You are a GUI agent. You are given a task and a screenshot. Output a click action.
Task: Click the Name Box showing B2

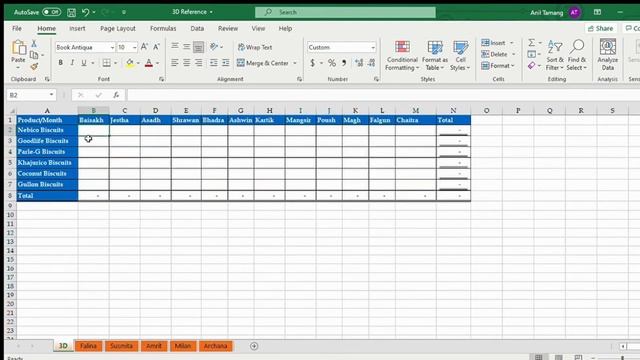pos(31,95)
